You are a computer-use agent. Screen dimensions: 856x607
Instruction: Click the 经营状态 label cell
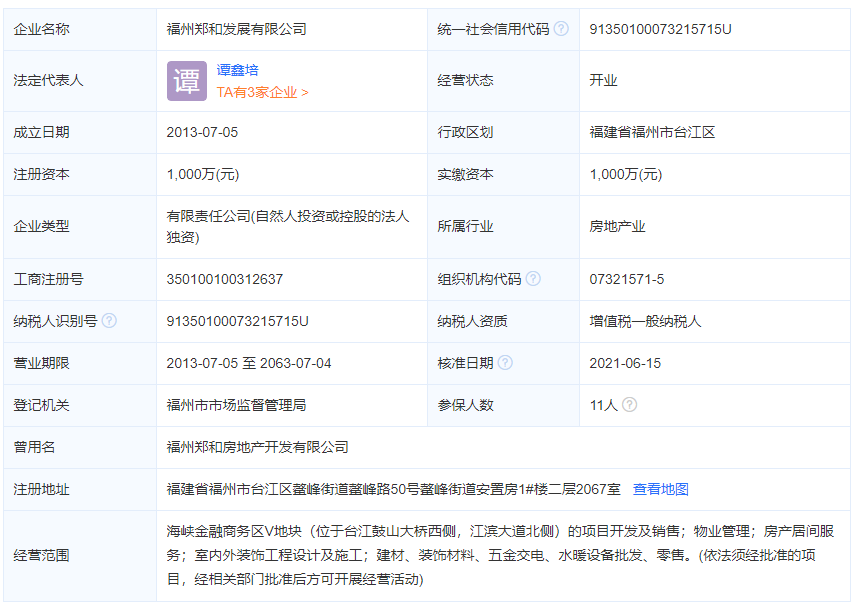pyautogui.click(x=503, y=81)
